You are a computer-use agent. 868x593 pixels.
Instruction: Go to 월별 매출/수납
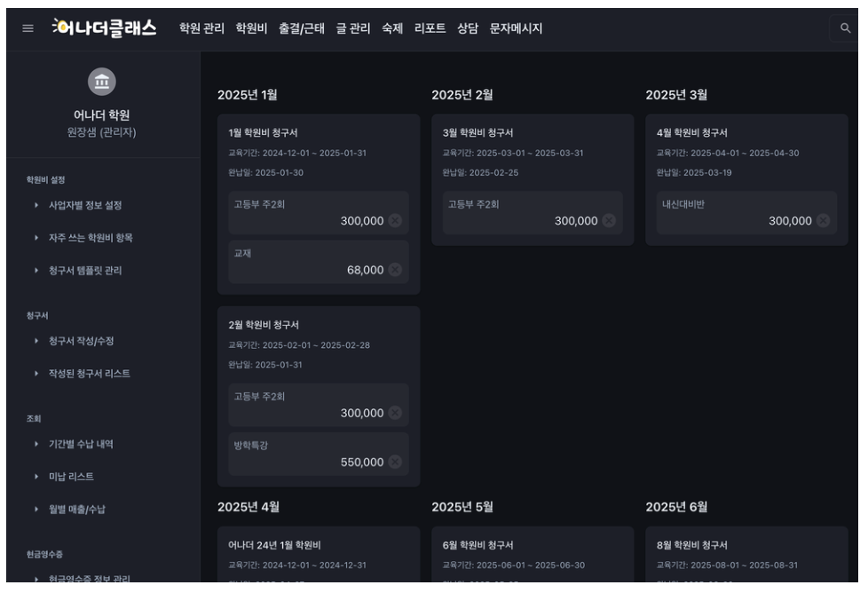tap(77, 510)
